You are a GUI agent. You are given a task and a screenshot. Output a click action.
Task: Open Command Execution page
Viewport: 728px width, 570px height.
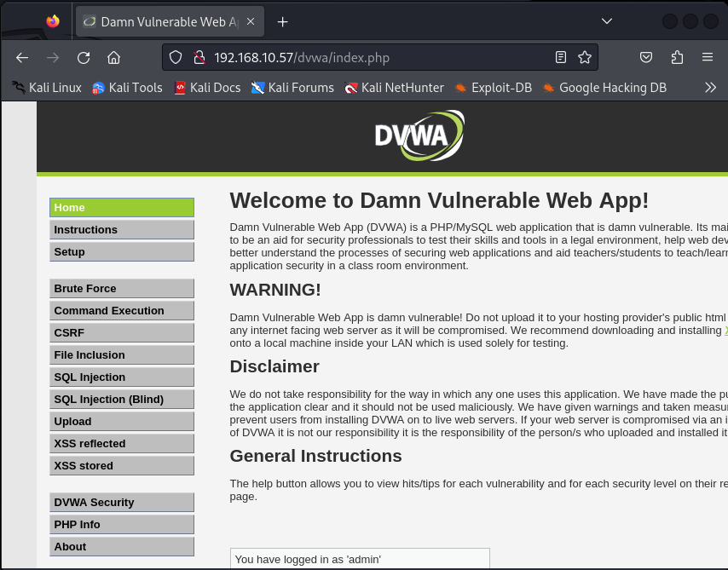tap(122, 311)
